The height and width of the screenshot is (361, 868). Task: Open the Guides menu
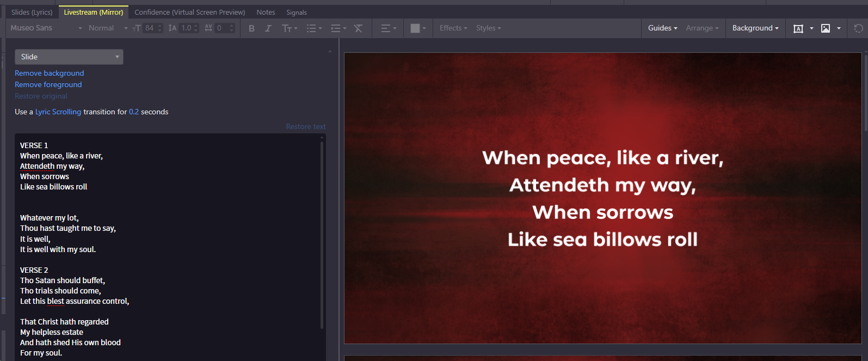pyautogui.click(x=662, y=28)
